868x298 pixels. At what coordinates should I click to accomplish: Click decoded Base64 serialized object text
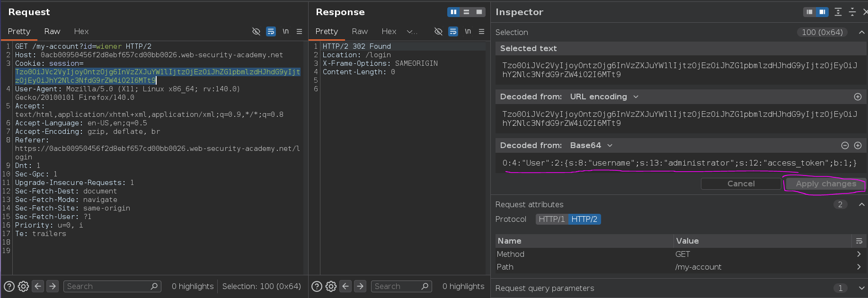(680, 163)
